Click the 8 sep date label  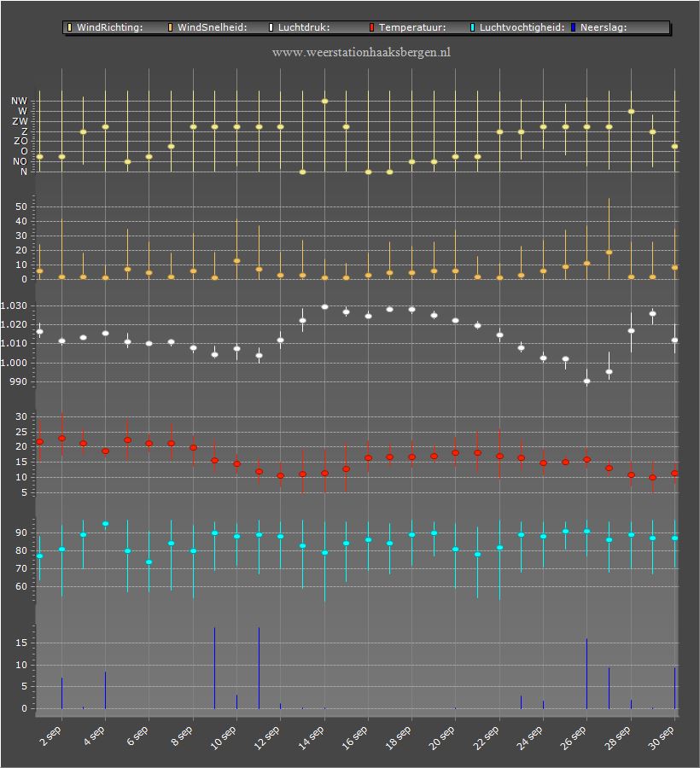[x=181, y=736]
